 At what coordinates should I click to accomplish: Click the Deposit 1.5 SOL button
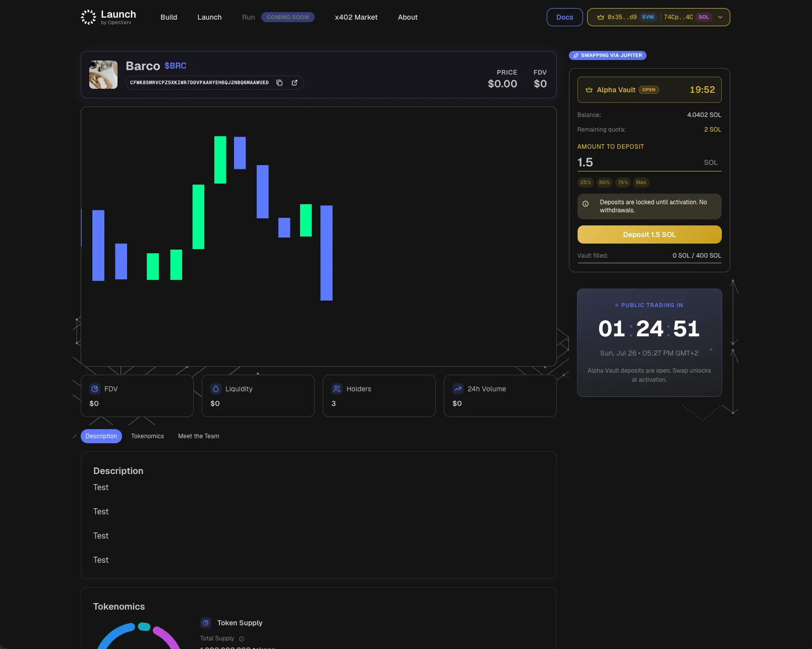(x=650, y=234)
